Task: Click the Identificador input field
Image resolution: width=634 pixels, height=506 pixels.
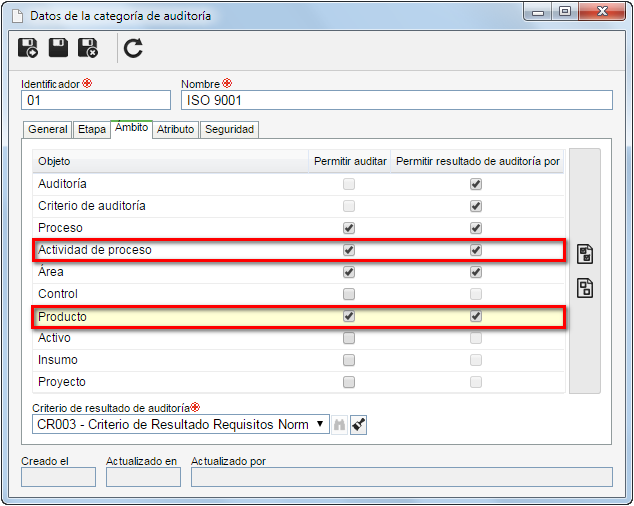Action: (x=96, y=100)
